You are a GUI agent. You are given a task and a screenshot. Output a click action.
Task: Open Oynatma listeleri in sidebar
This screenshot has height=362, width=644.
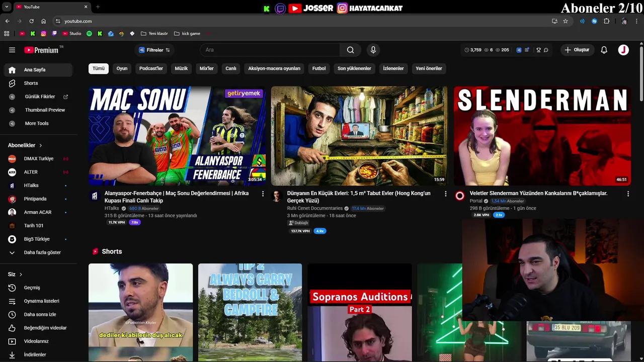tap(38, 301)
